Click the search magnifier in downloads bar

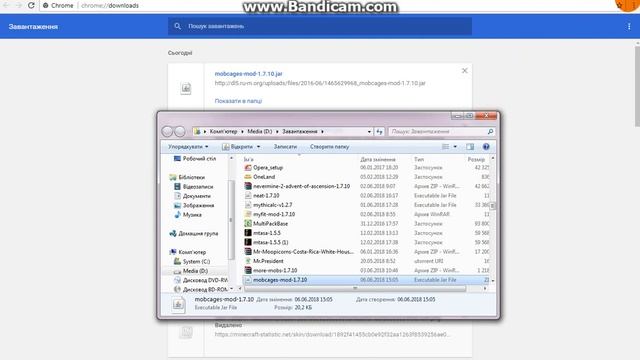177,26
